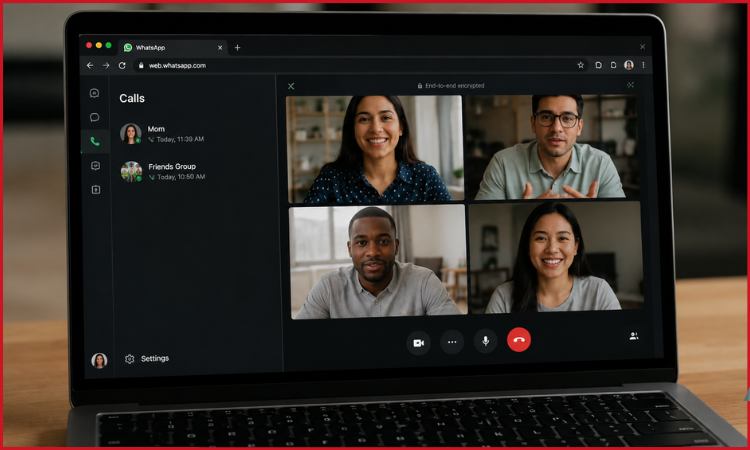Click the lock icon in the address bar
The image size is (750, 450).
coord(141,66)
